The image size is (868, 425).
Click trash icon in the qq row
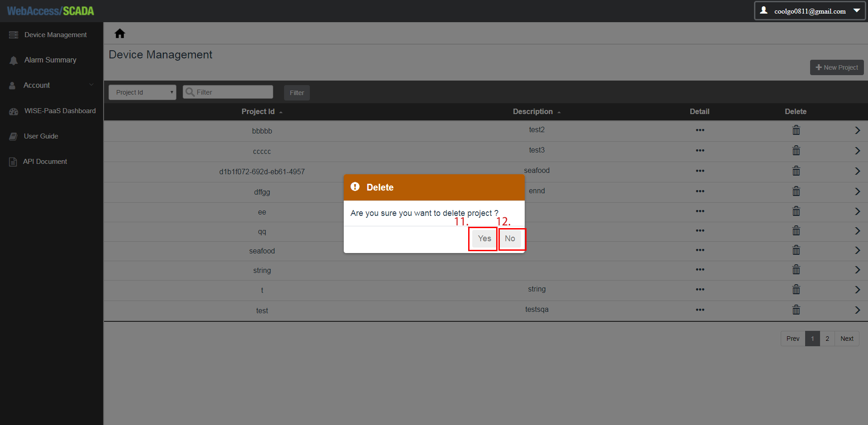(x=796, y=230)
